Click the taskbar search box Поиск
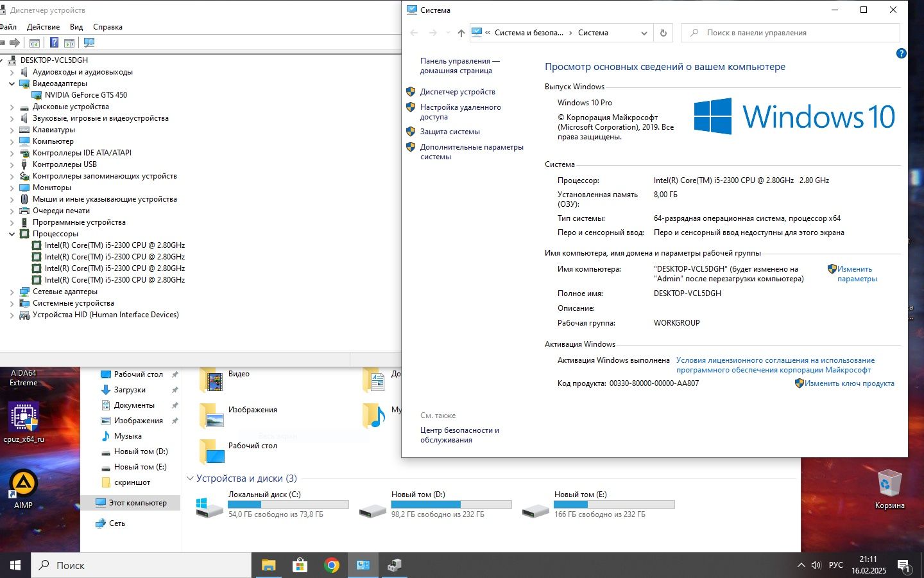The width and height of the screenshot is (924, 578). click(141, 565)
